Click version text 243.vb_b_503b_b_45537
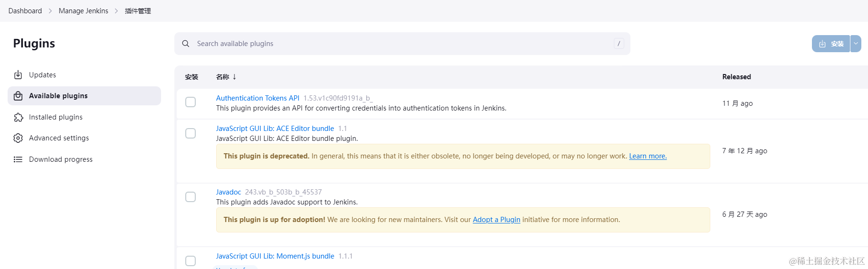 pyautogui.click(x=283, y=192)
